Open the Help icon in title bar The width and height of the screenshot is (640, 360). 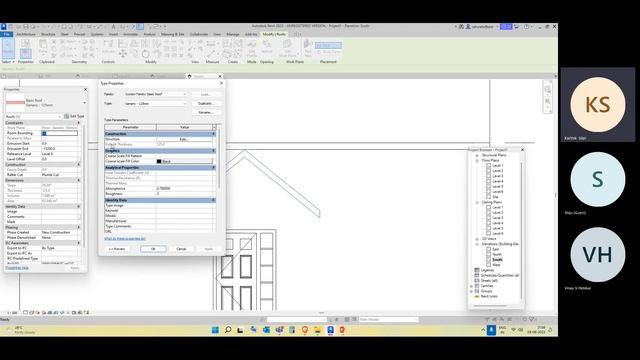tap(527, 27)
